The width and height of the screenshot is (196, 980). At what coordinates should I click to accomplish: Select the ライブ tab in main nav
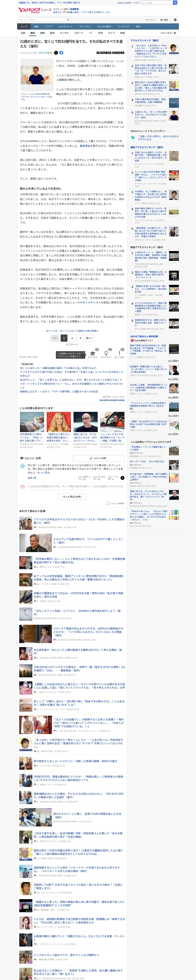[49, 27]
